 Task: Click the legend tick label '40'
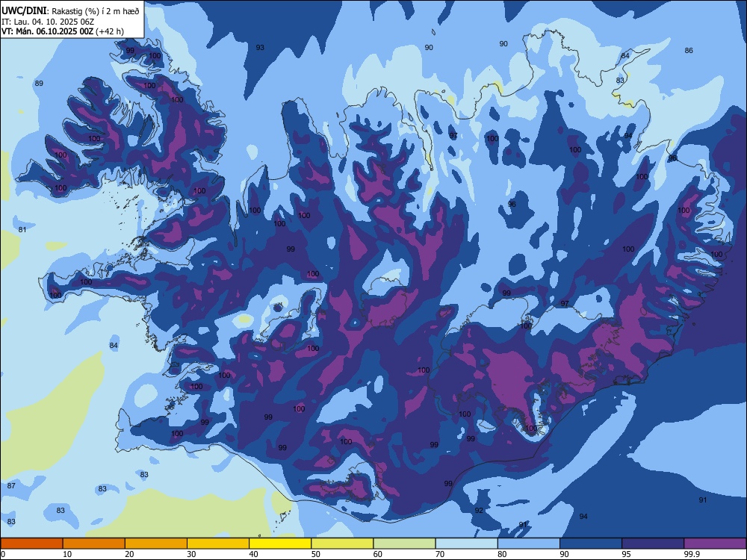(253, 554)
